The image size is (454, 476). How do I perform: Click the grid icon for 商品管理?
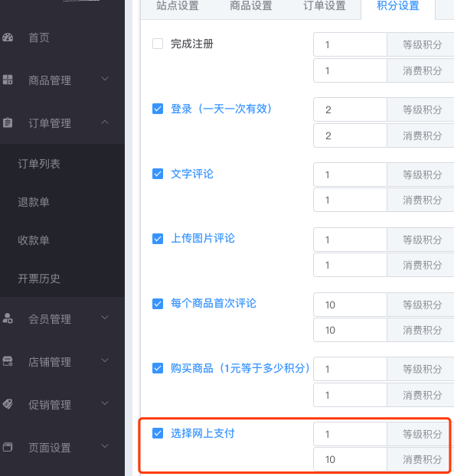(8, 80)
